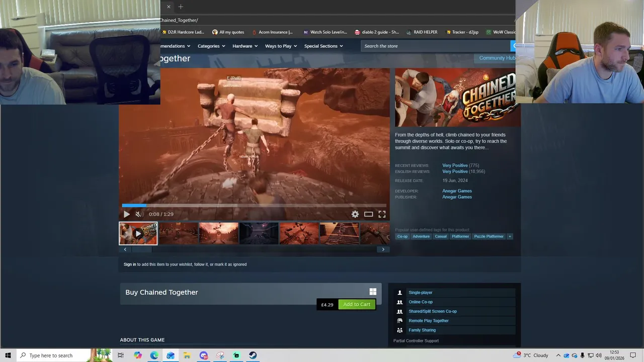The width and height of the screenshot is (644, 362).
Task: Focus the Search the store field
Action: click(x=436, y=46)
